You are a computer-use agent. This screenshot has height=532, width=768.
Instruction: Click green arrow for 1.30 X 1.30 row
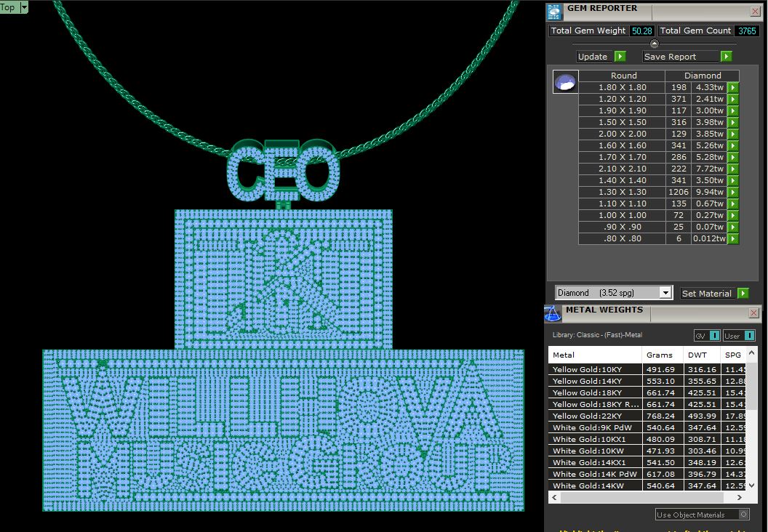(733, 193)
